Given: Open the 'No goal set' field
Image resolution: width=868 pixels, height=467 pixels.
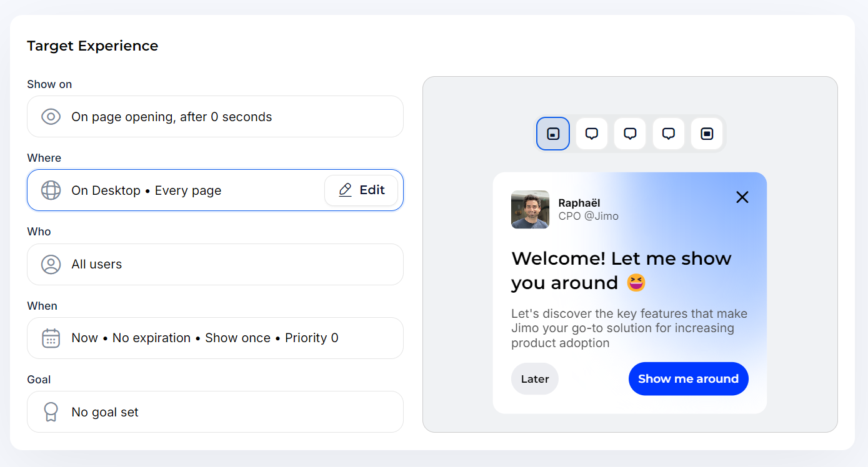Looking at the screenshot, I should (x=215, y=412).
